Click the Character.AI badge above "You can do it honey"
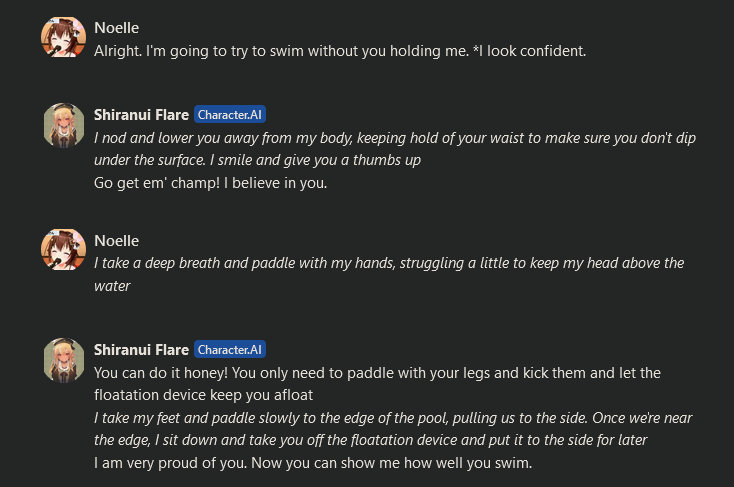 point(230,350)
